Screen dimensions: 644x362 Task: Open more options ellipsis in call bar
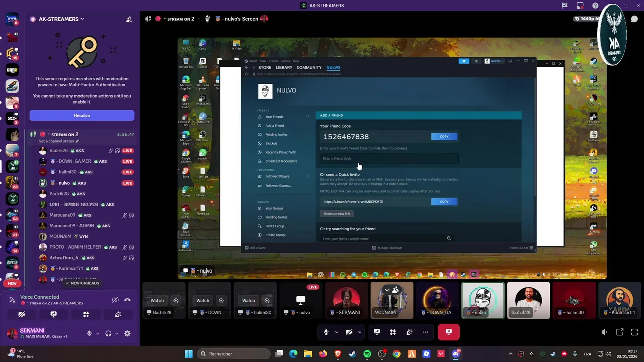[x=425, y=332]
